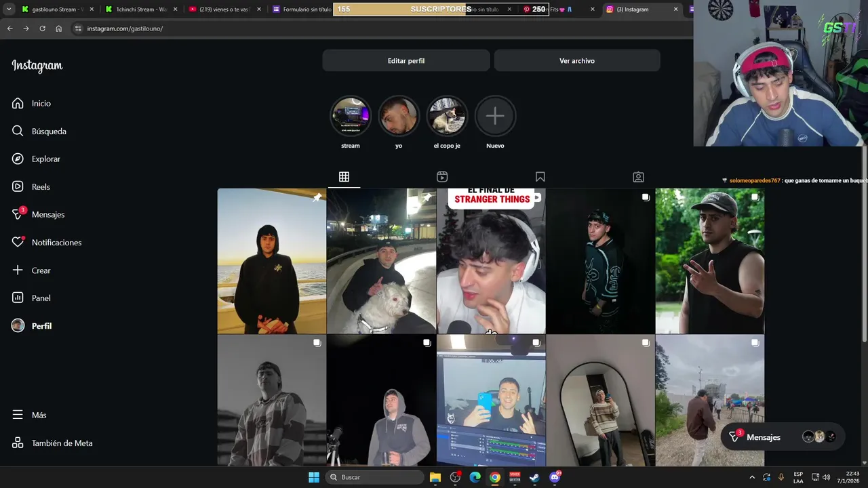Open the Búsqueda search icon
The width and height of the screenshot is (868, 488).
click(18, 131)
